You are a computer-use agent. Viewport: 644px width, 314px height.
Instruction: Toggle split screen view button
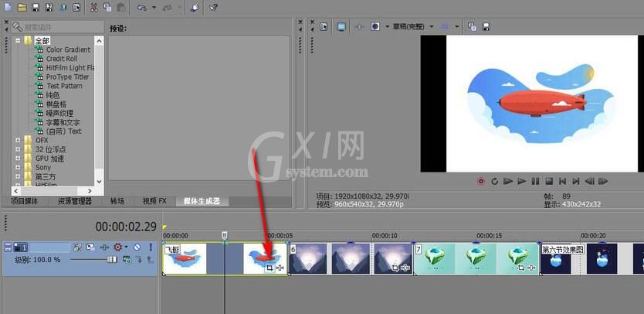375,27
